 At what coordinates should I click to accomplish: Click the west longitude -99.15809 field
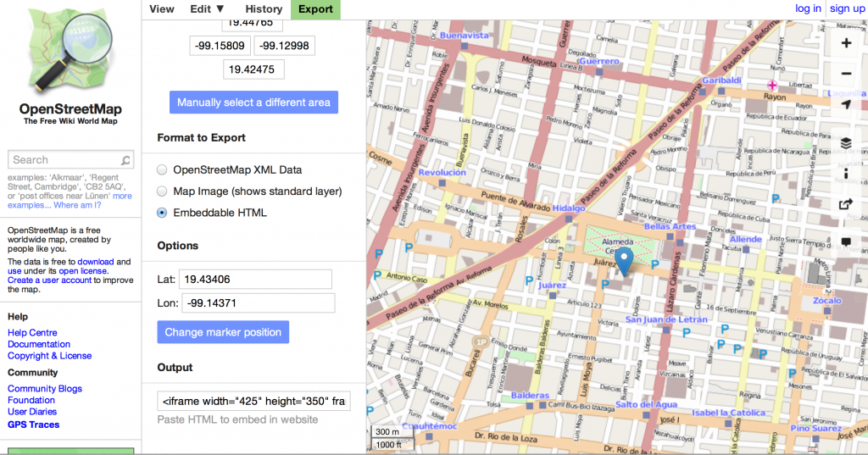220,46
